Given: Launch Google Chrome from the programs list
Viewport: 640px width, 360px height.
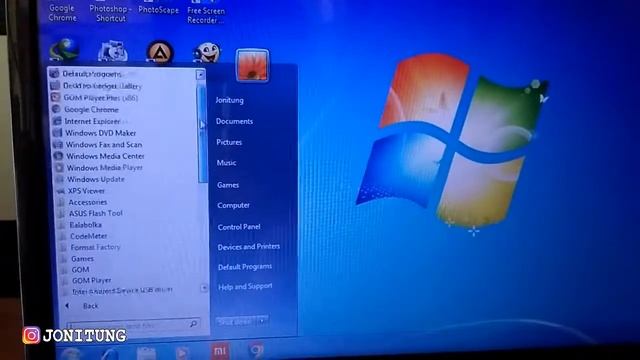Looking at the screenshot, I should (91, 109).
